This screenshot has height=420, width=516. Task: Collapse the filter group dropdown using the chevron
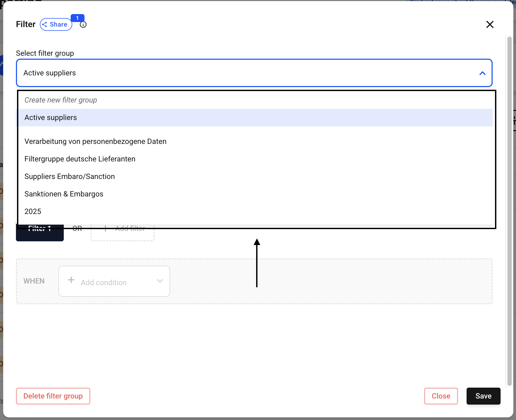point(482,73)
